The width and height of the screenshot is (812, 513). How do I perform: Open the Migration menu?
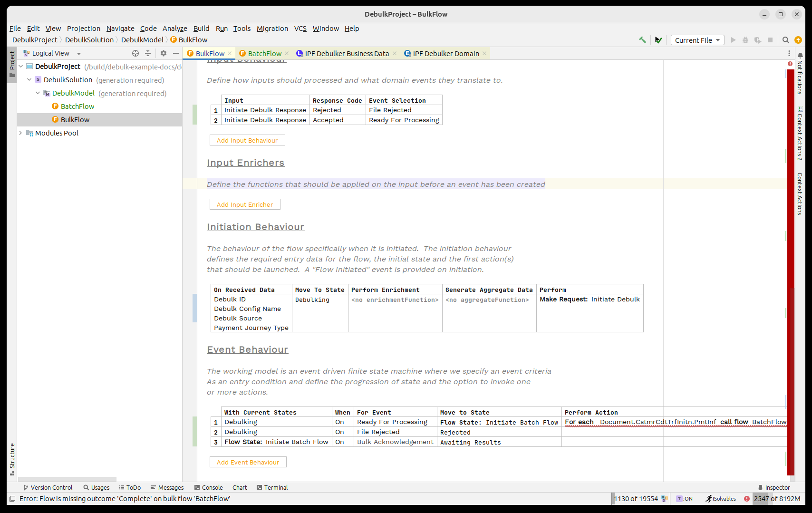[272, 29]
